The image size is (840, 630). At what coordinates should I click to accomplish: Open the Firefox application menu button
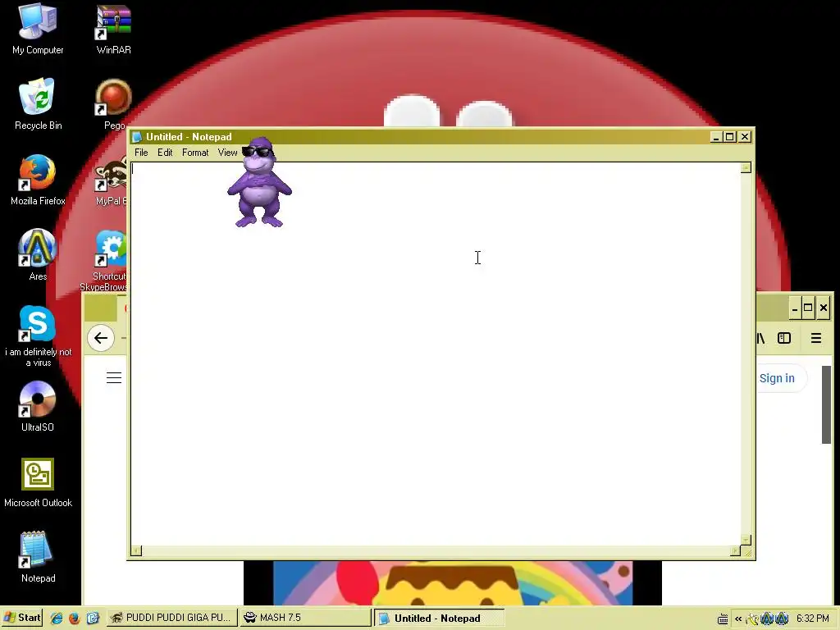click(x=816, y=338)
